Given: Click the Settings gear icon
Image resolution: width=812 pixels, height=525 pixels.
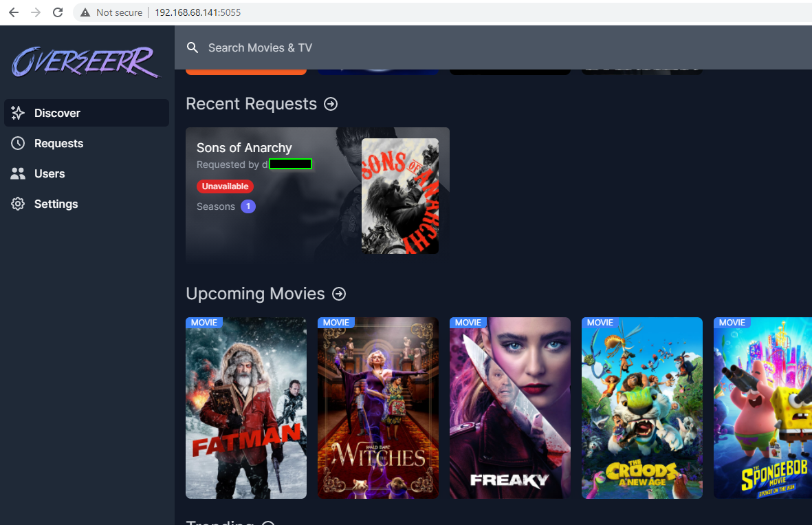Looking at the screenshot, I should tap(18, 204).
